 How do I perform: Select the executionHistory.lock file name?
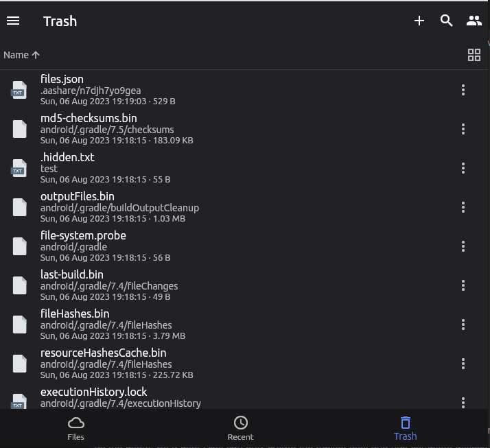pos(94,392)
